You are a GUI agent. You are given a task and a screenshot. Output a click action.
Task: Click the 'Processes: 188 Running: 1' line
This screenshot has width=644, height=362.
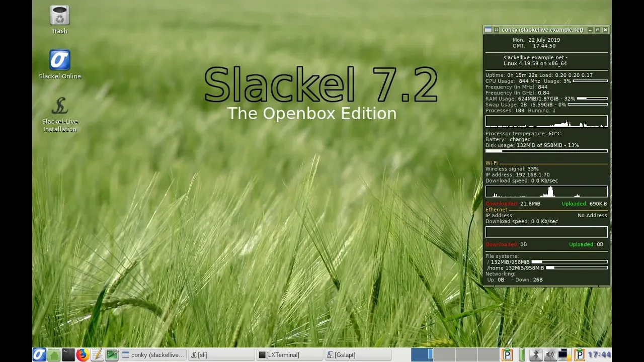click(x=520, y=110)
